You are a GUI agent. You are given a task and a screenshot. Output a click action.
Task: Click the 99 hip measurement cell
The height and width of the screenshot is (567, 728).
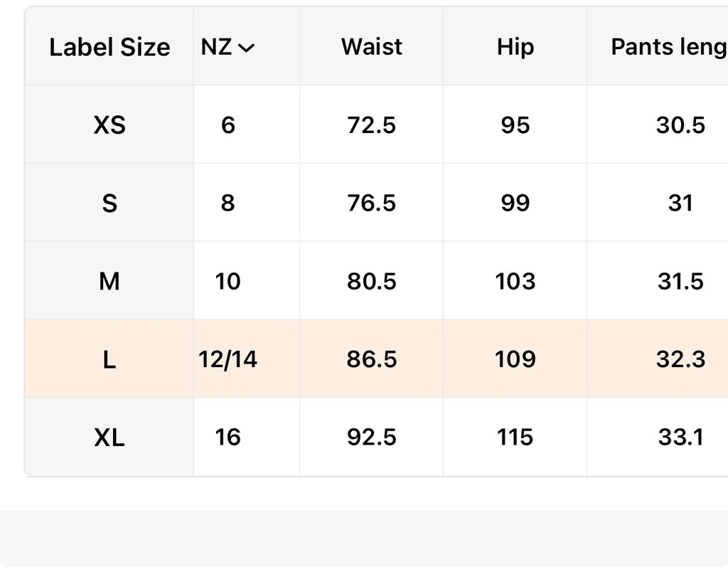(515, 203)
